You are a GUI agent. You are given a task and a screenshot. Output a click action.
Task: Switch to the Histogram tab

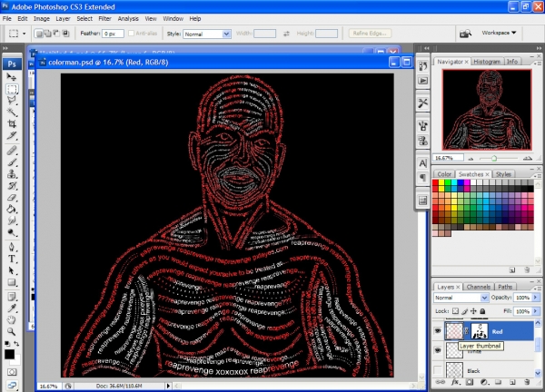(x=487, y=62)
